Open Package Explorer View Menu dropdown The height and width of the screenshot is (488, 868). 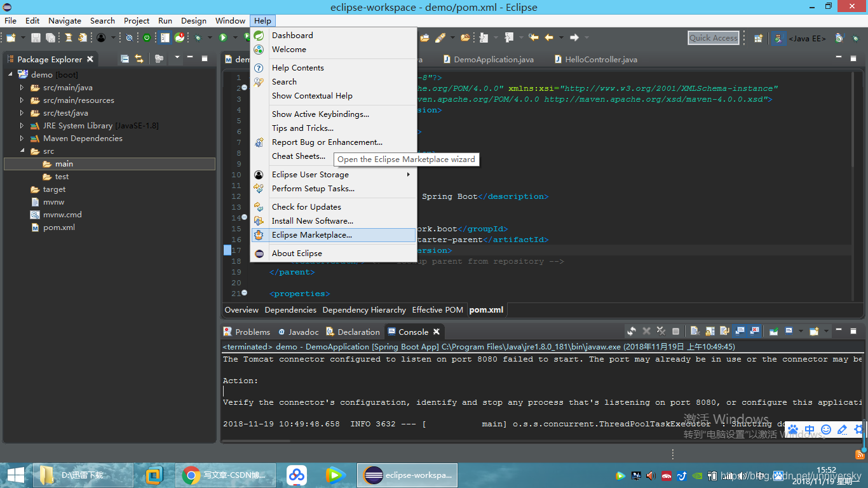coord(177,57)
